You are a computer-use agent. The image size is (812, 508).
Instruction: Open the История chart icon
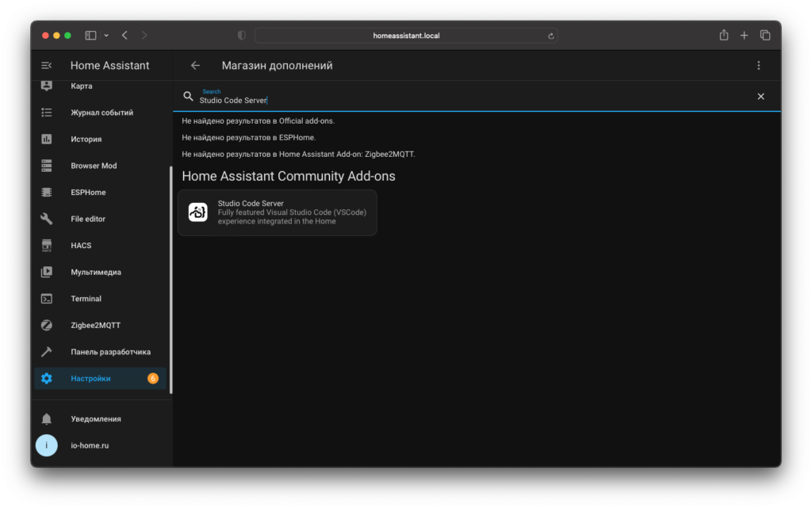point(46,139)
